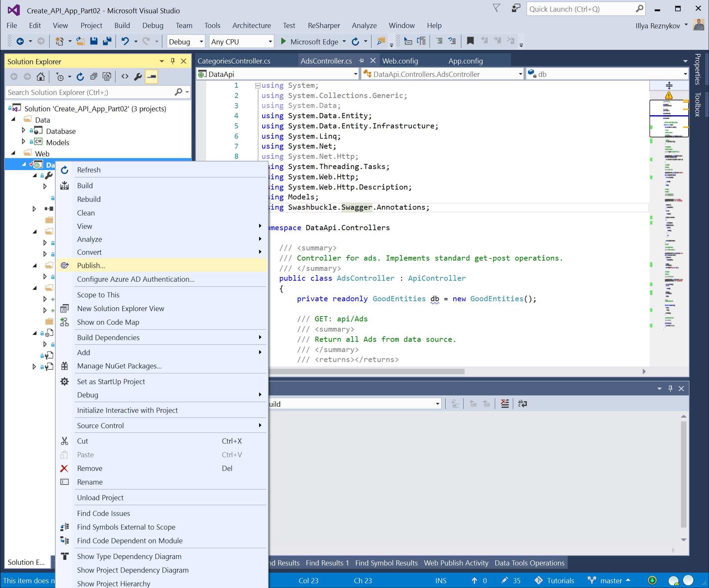
Task: Toggle pin on the AdsController.cs tab
Action: pyautogui.click(x=361, y=61)
